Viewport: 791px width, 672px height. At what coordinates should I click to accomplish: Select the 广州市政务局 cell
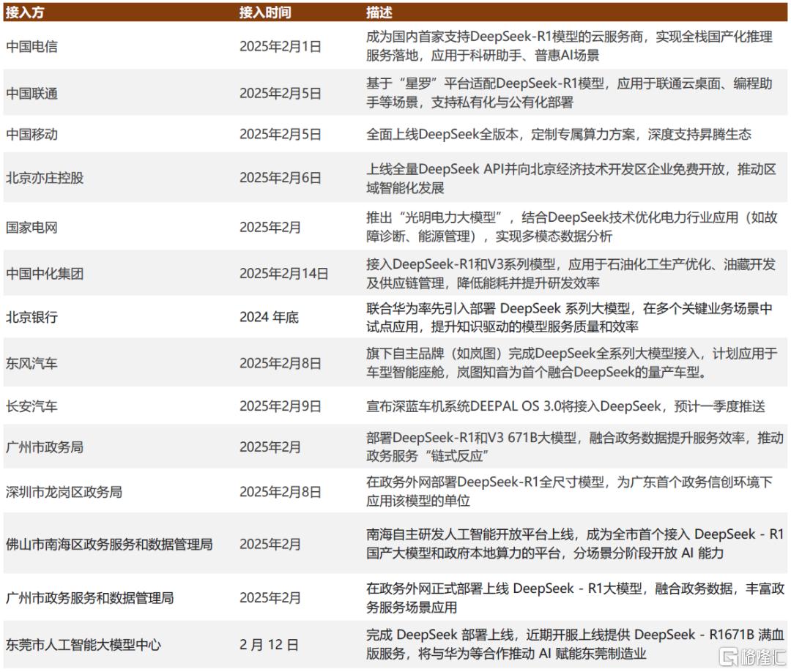[45, 447]
